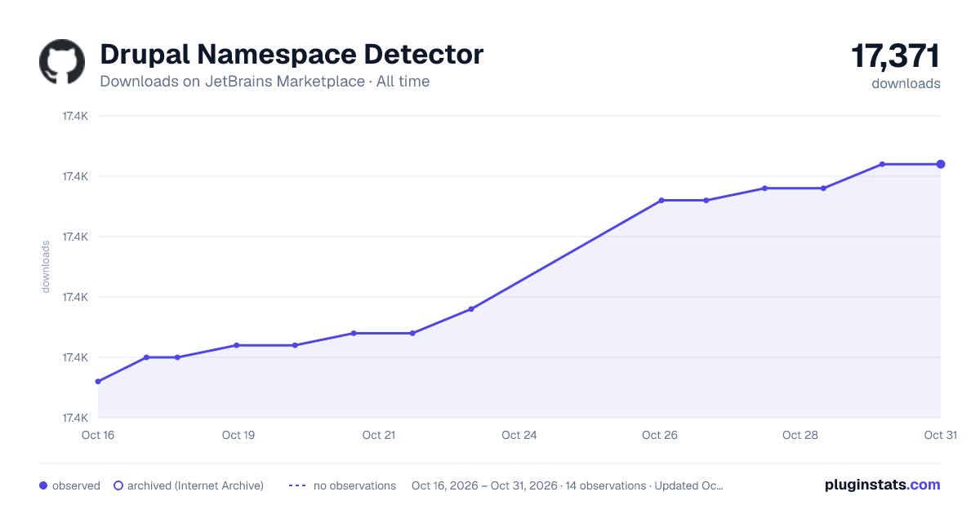Image resolution: width=980 pixels, height=514 pixels.
Task: Click the 'Oct 21' x-axis label
Action: [x=379, y=435]
